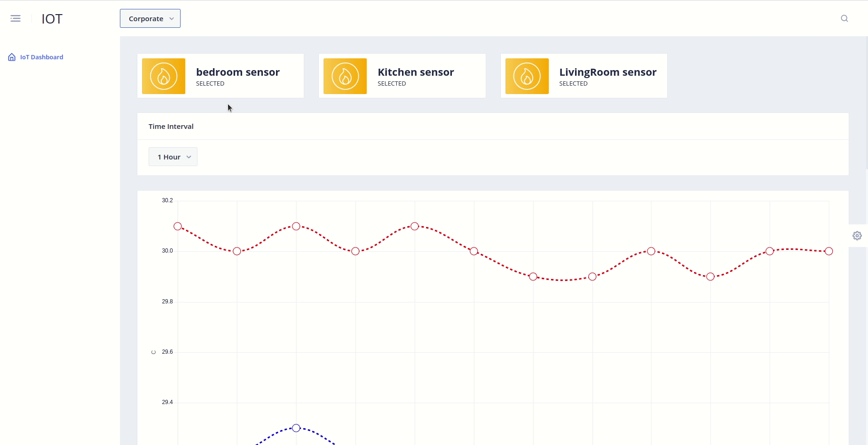Click the search magnifier icon

coord(844,18)
